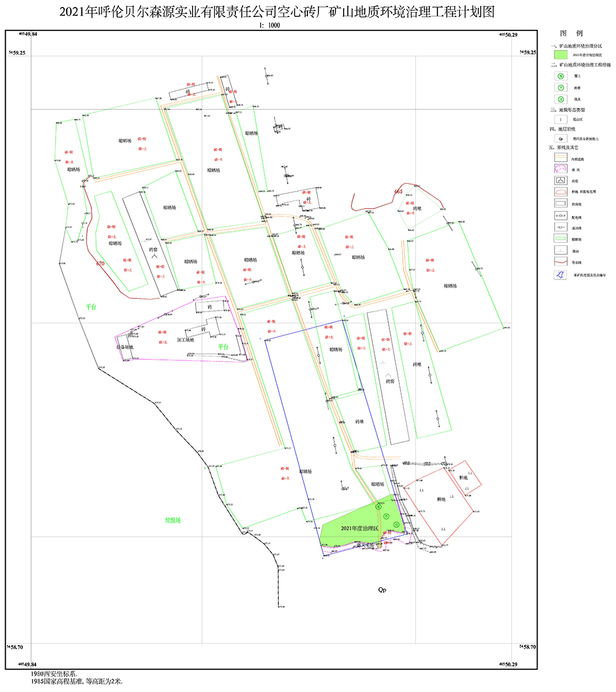Click the green 晾晒场 rectangle legend symbol

pyautogui.click(x=560, y=238)
